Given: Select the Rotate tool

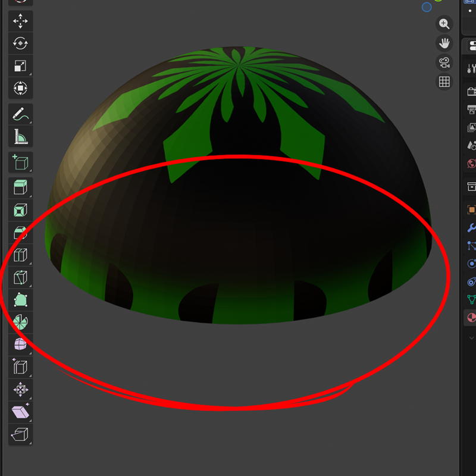Looking at the screenshot, I should (20, 43).
